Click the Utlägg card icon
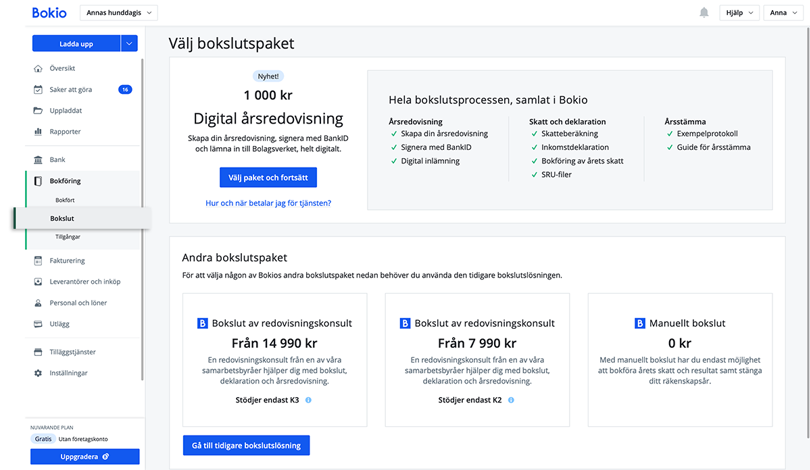 38,324
